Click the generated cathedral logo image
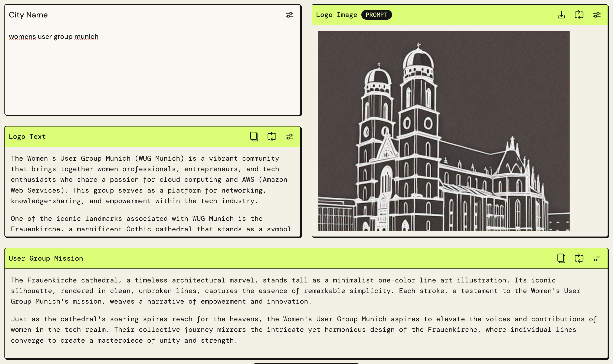 444,131
